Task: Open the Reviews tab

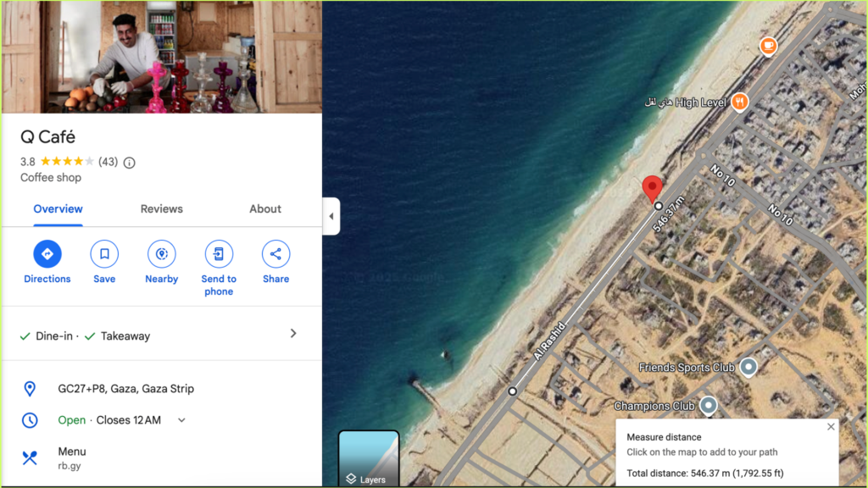Action: tap(162, 209)
